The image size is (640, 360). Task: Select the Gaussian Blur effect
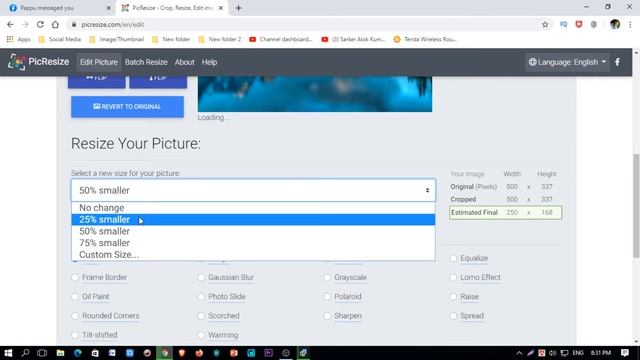coord(201,277)
